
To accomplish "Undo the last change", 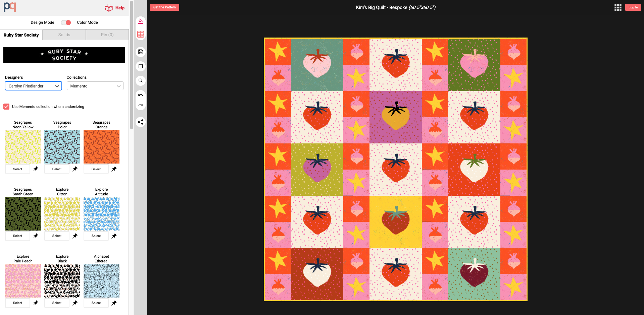I will tap(141, 95).
